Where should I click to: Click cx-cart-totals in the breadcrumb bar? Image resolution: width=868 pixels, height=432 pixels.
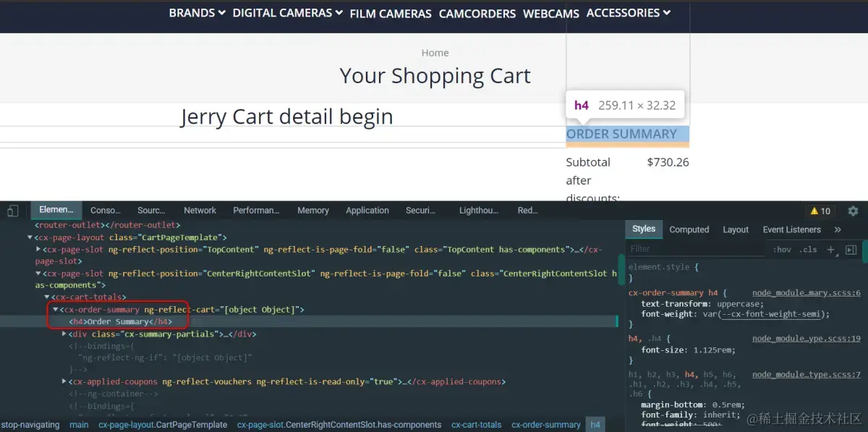(476, 425)
